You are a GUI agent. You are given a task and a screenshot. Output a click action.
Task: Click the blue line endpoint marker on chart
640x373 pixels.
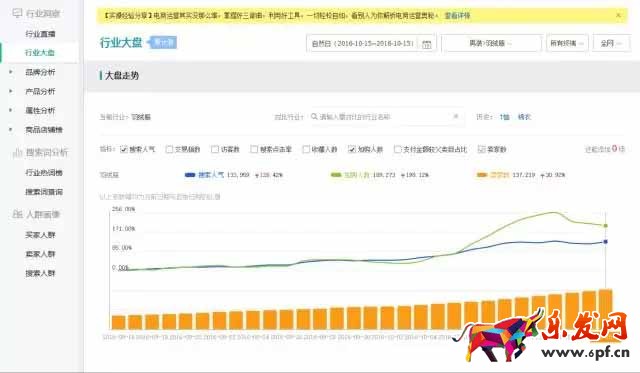[606, 242]
